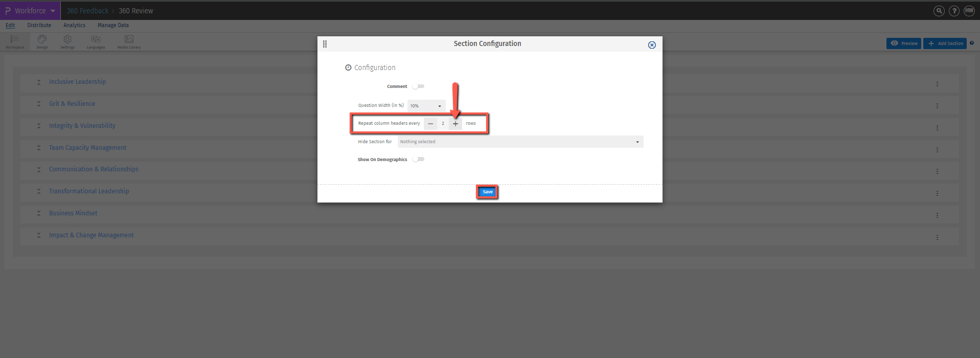Screen dimensions: 980x358
Task: Open the Hide Section for dropdown
Action: click(x=520, y=142)
